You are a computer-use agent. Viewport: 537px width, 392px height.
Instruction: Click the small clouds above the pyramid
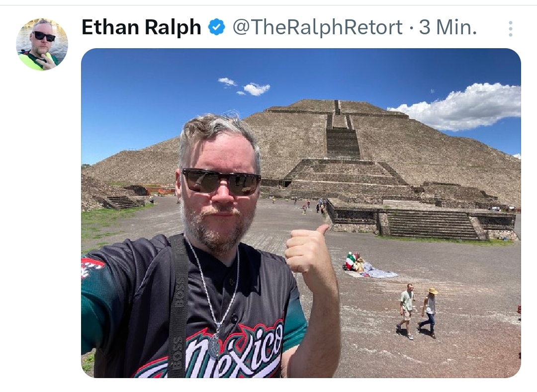pyautogui.click(x=244, y=86)
